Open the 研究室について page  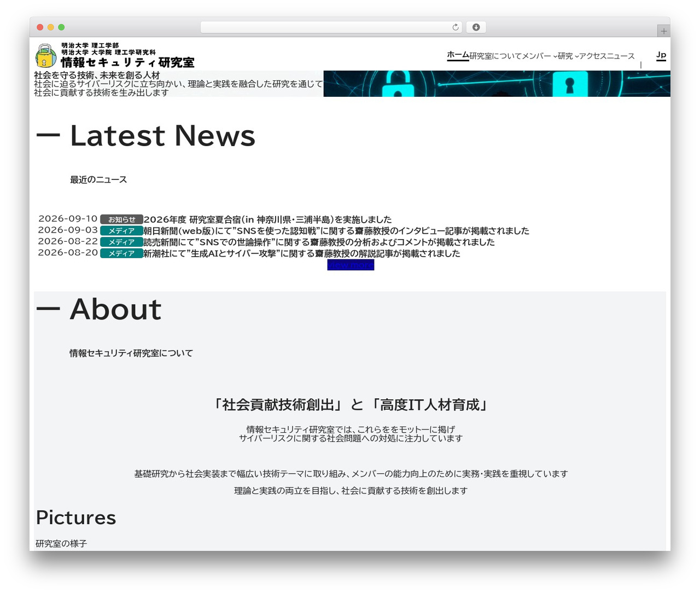(x=495, y=56)
